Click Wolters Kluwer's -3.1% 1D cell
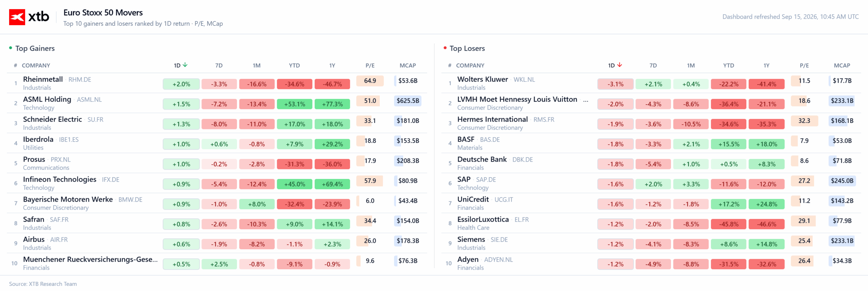Image resolution: width=868 pixels, height=291 pixels. click(x=615, y=84)
